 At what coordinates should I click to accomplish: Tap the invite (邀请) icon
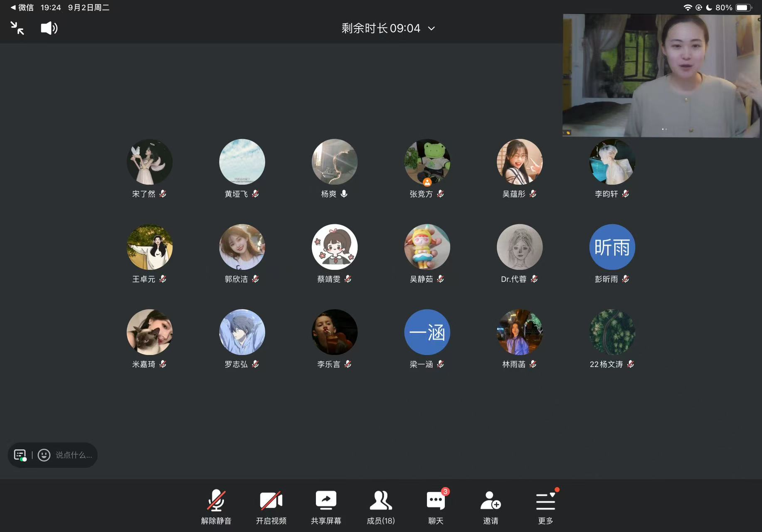(x=491, y=507)
